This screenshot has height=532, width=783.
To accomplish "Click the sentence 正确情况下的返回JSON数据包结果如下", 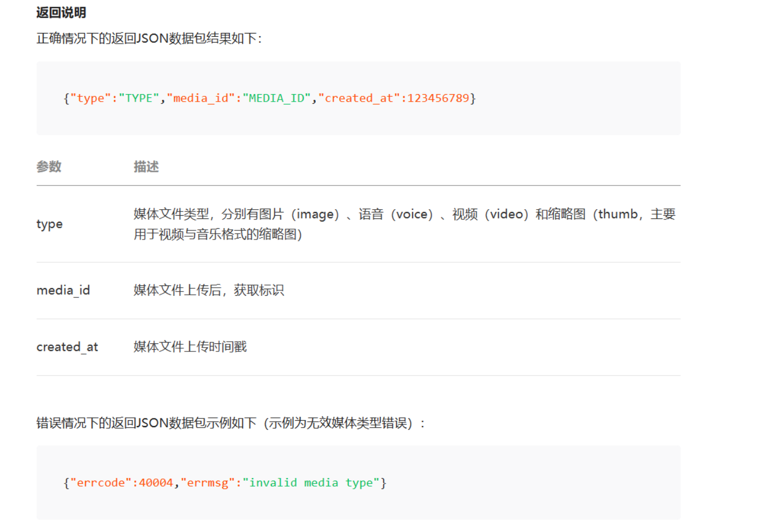I will 149,38.
